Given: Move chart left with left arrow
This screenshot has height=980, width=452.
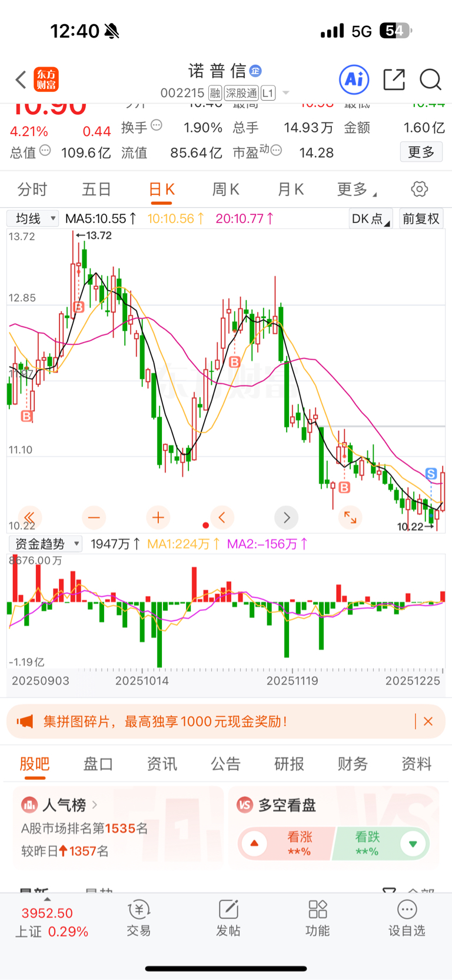Looking at the screenshot, I should 222,518.
